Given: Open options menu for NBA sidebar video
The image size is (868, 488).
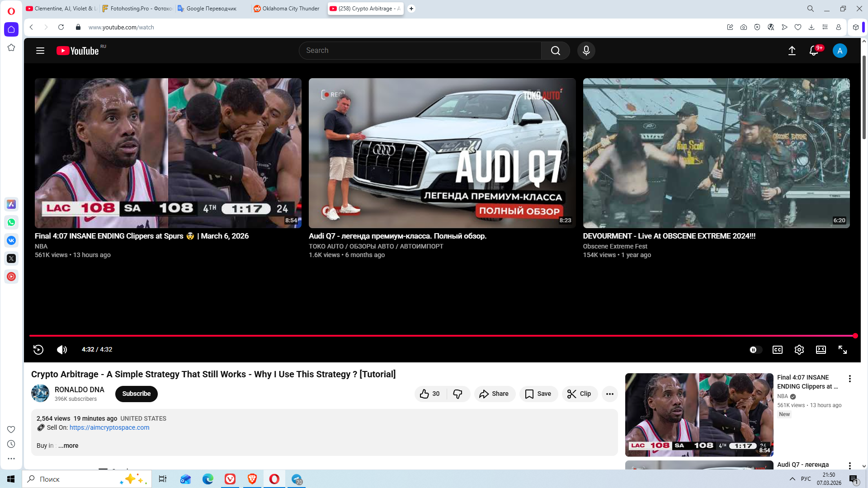Looking at the screenshot, I should coord(849,379).
